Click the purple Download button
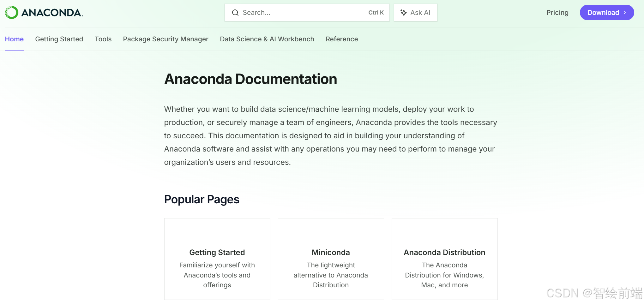 [607, 13]
